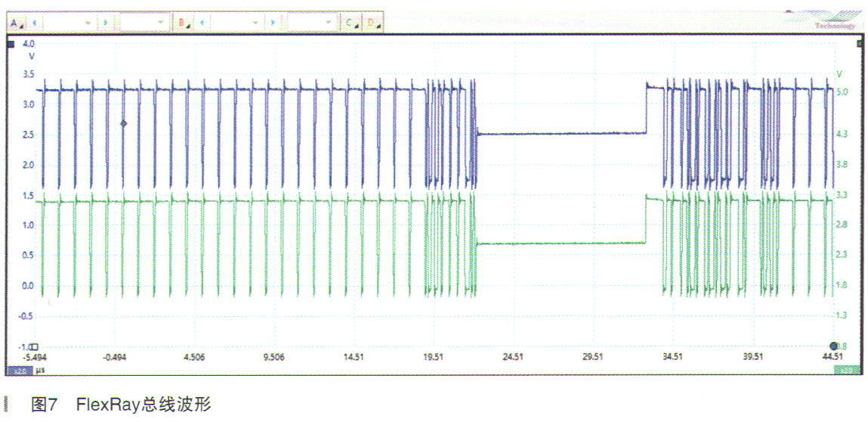Click green channel ruler handle at top-right corner
Viewport: 868px width, 422px height.
point(860,42)
